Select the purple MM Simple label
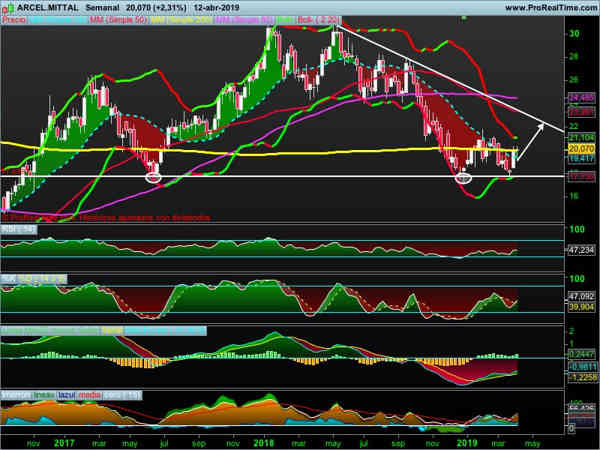The image size is (600, 450). pyautogui.click(x=245, y=20)
